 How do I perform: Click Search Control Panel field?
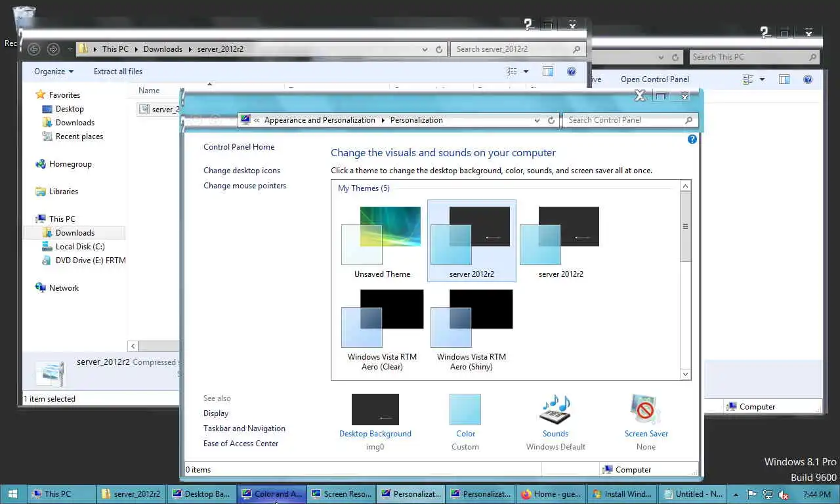coord(630,120)
